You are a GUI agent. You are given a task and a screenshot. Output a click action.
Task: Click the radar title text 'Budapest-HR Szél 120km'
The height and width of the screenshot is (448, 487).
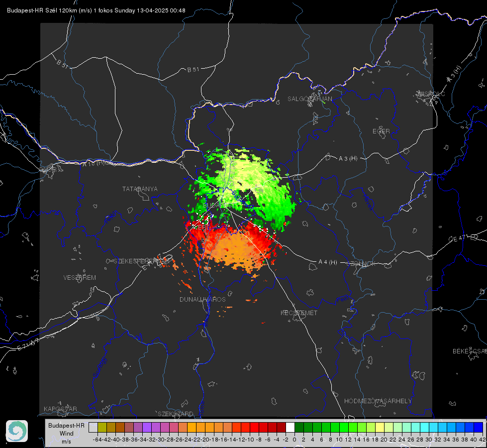(x=42, y=10)
